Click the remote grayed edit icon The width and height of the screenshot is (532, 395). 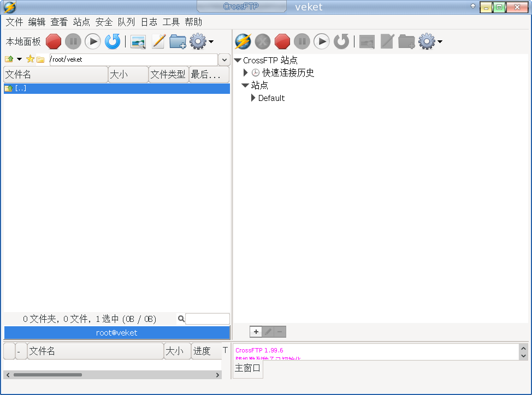(x=387, y=41)
